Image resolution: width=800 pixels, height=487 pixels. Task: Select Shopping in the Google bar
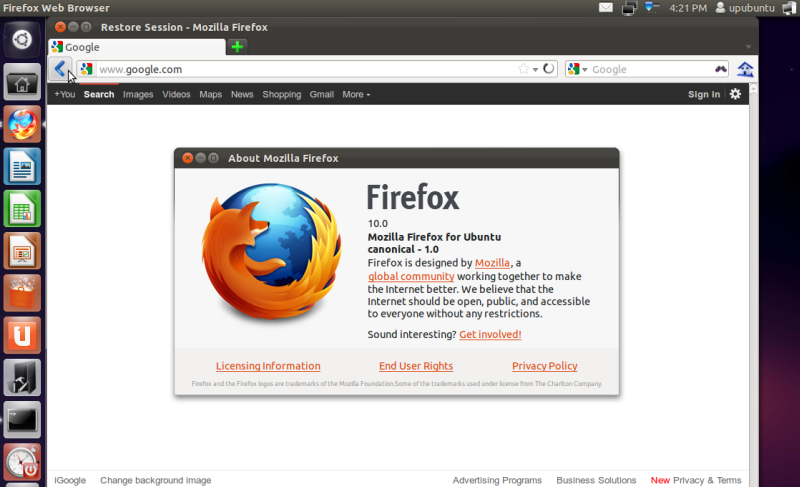(282, 94)
